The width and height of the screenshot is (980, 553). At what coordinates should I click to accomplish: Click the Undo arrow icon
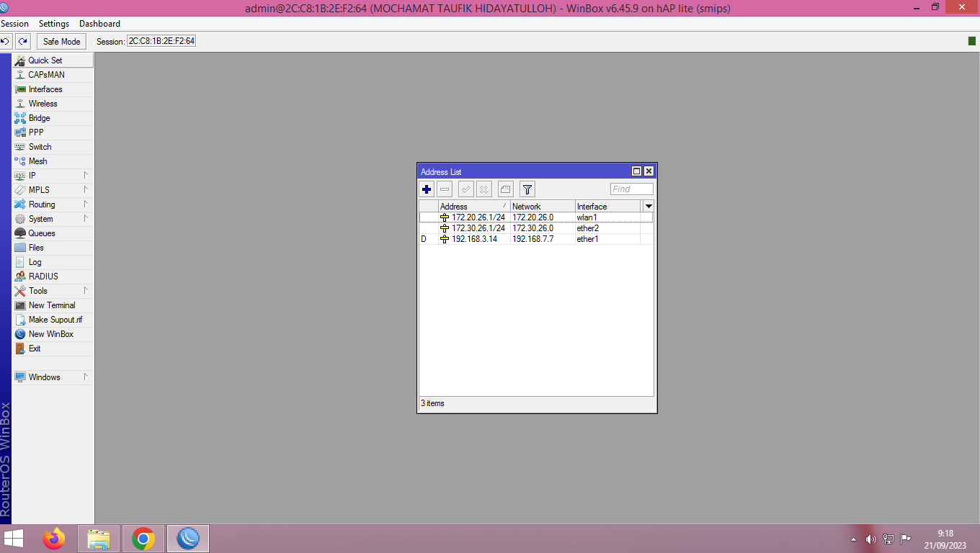coord(6,41)
